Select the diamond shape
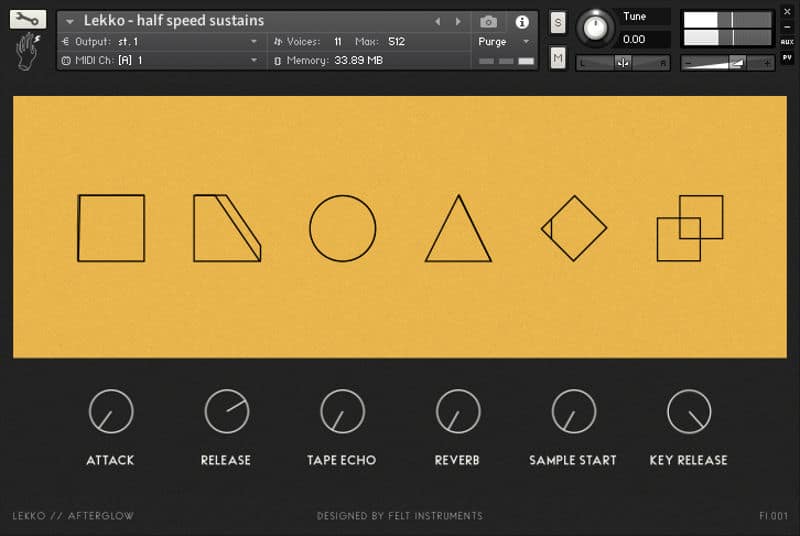 pos(574,228)
